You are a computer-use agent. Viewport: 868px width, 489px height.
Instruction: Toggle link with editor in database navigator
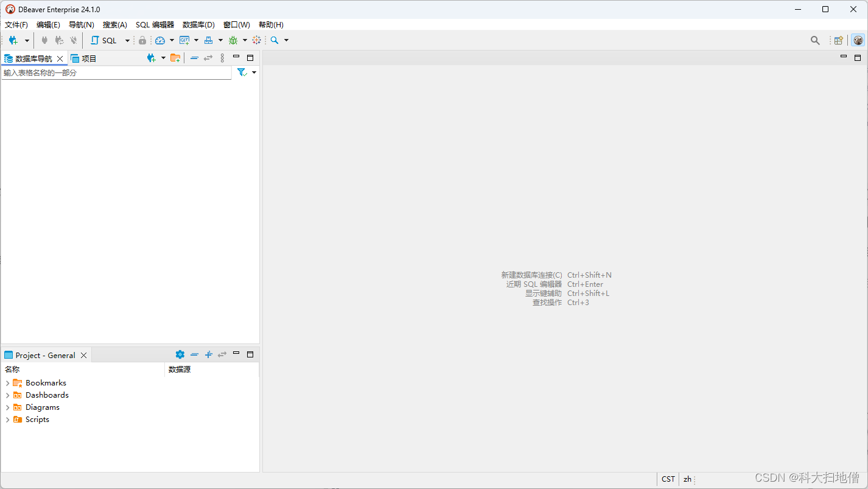pos(208,58)
